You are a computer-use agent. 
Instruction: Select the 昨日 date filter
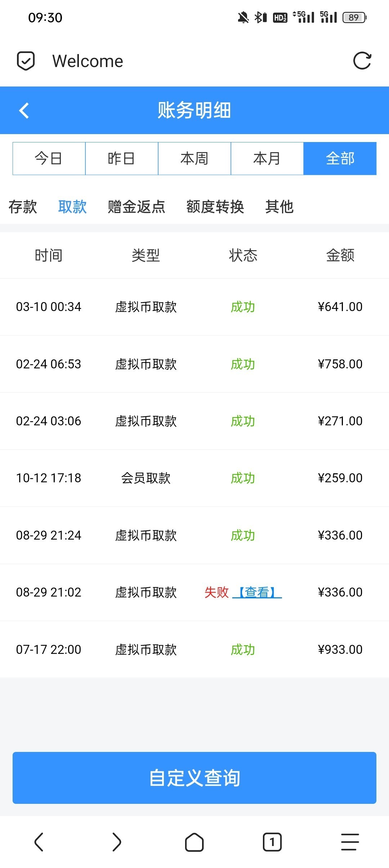122,159
